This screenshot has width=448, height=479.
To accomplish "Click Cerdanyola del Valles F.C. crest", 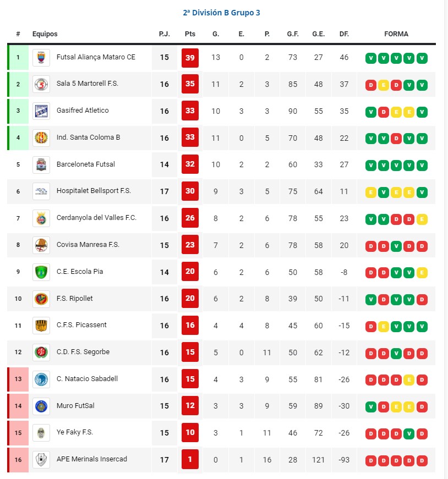I will [41, 219].
